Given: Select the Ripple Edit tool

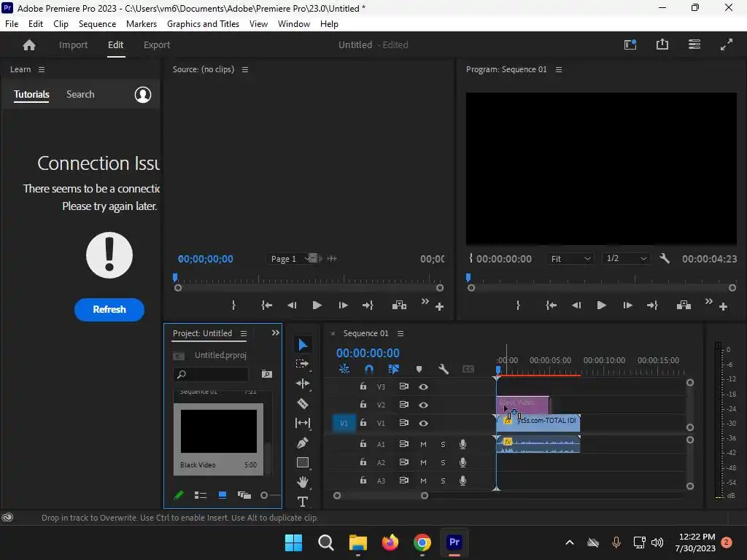Looking at the screenshot, I should coord(303,384).
